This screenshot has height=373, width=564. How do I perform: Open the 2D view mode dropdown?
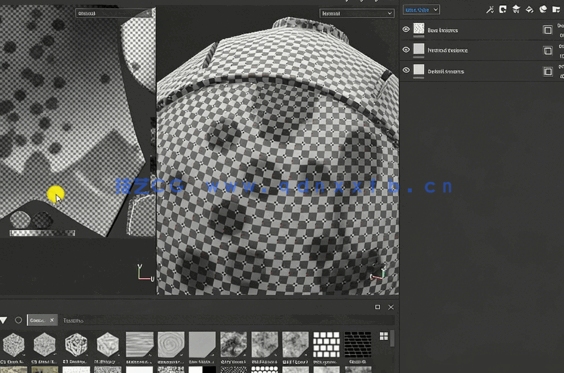pos(114,13)
